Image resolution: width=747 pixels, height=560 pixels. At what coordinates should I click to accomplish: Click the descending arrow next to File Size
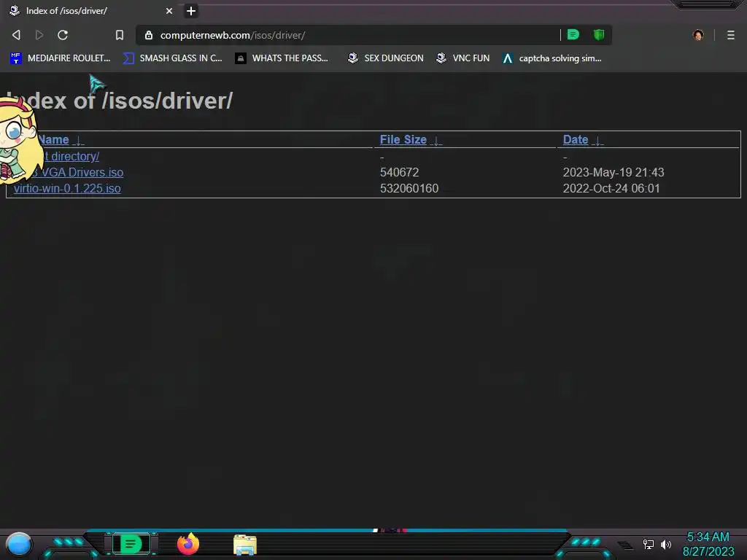[x=436, y=141]
